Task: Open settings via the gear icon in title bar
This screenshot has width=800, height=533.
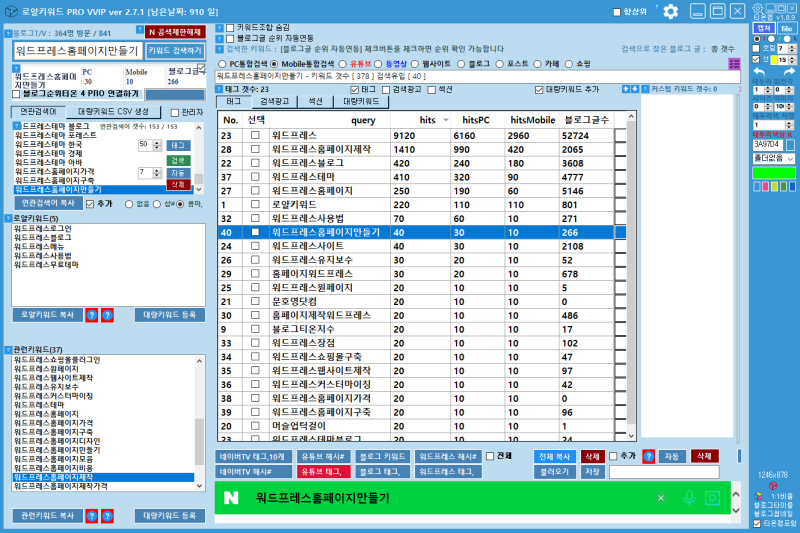Action: (670, 12)
